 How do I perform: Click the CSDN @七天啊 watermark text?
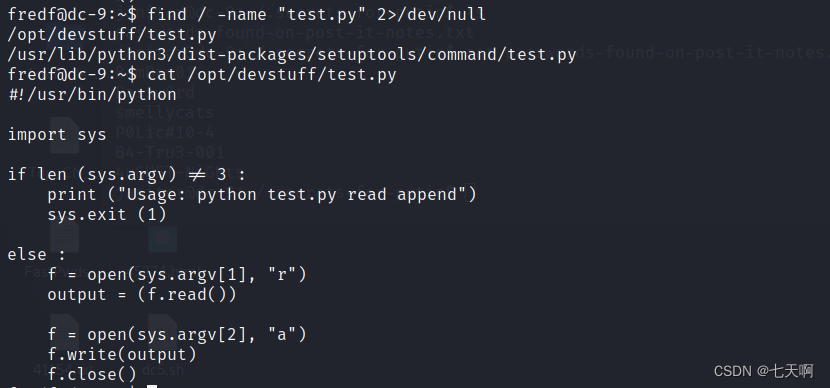pos(763,371)
